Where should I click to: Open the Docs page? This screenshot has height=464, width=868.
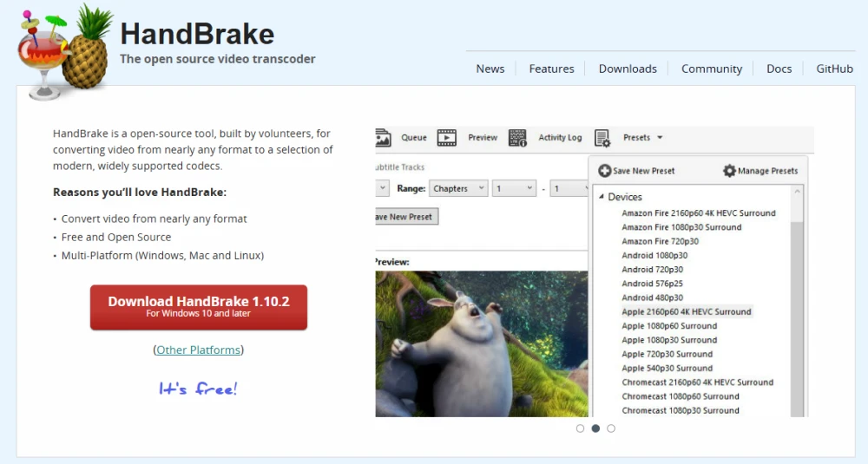(x=779, y=69)
